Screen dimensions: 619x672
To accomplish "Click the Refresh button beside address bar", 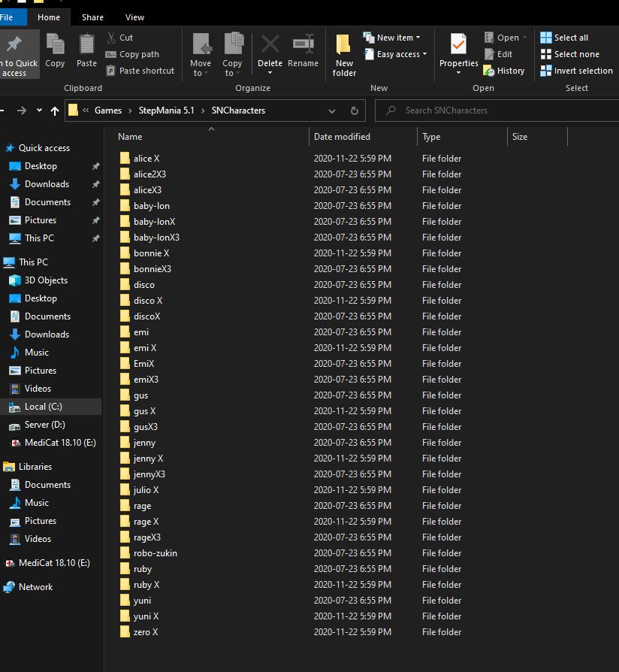I will point(355,111).
